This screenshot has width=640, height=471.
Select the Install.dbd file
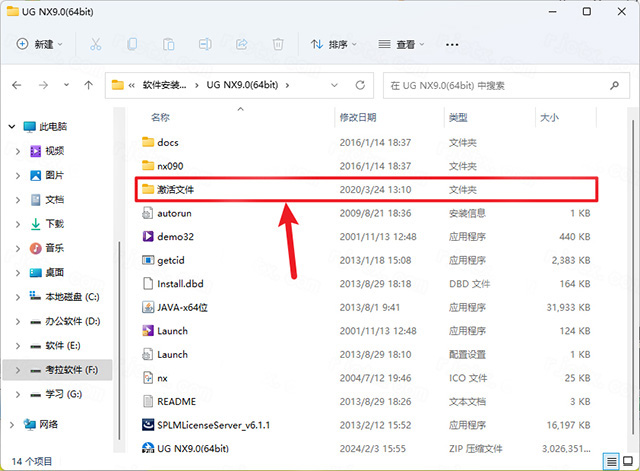[x=173, y=284]
